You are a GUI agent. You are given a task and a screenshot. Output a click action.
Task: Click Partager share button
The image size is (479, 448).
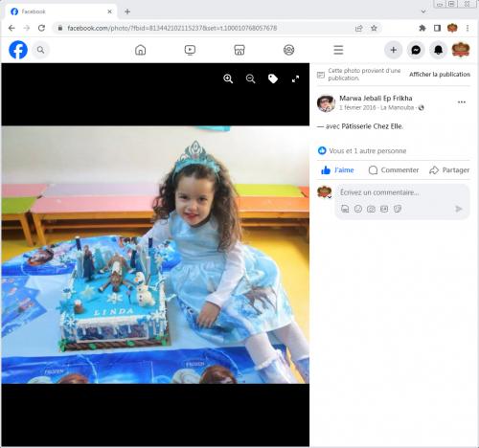pyautogui.click(x=449, y=170)
